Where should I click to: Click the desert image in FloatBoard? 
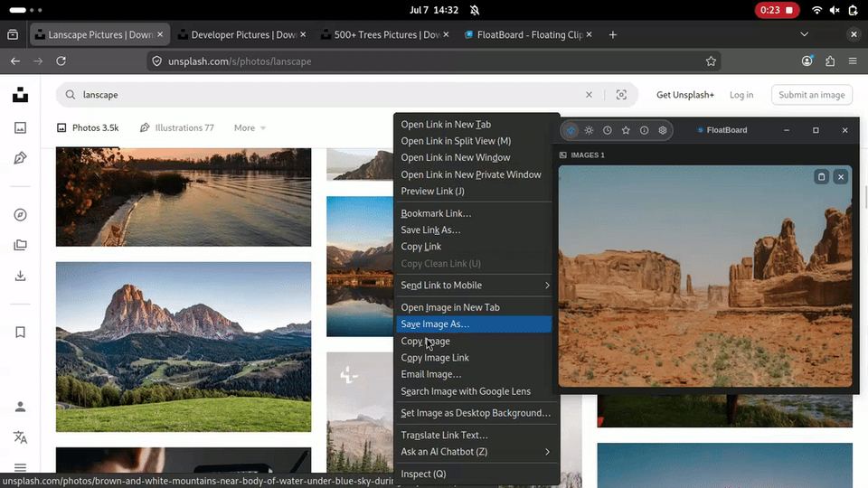coord(704,277)
